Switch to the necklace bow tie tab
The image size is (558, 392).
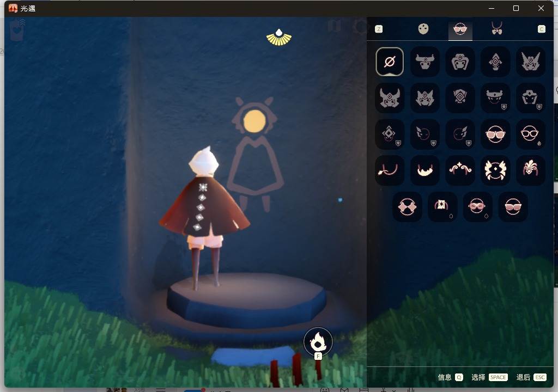(496, 29)
